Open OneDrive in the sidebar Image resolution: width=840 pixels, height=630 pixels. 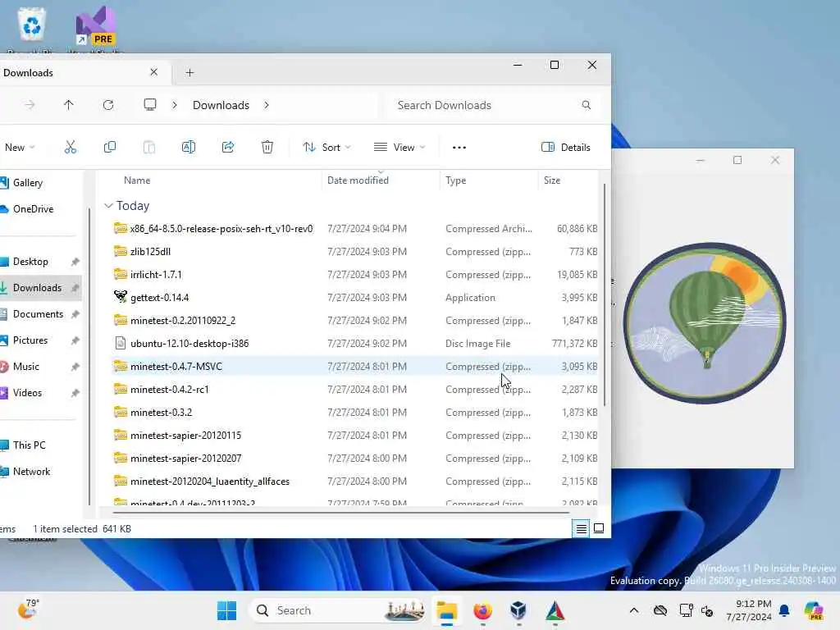[33, 209]
